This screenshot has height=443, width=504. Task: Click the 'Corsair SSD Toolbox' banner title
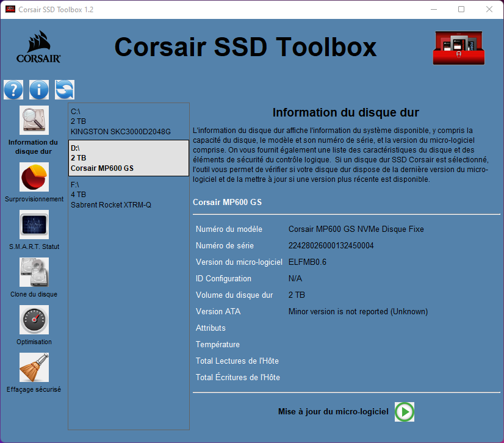[245, 47]
